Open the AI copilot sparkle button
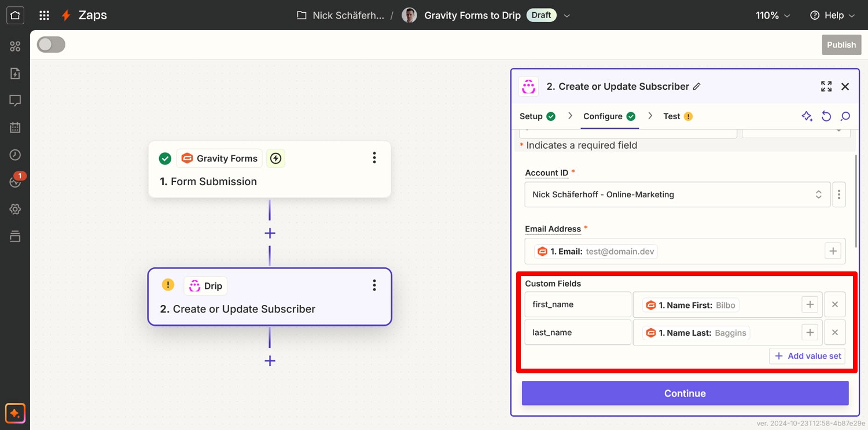868x430 pixels. click(15, 414)
